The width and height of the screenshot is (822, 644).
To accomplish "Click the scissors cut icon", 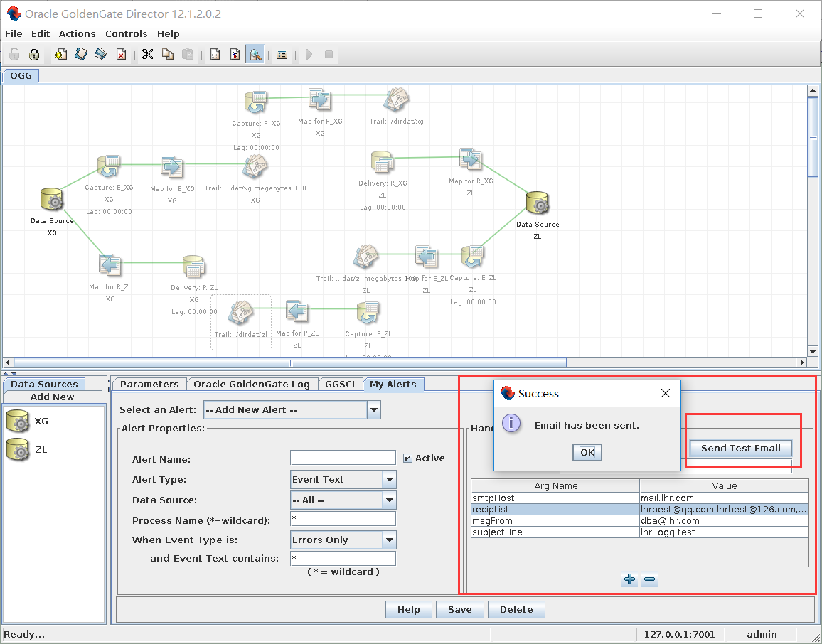I will point(148,55).
